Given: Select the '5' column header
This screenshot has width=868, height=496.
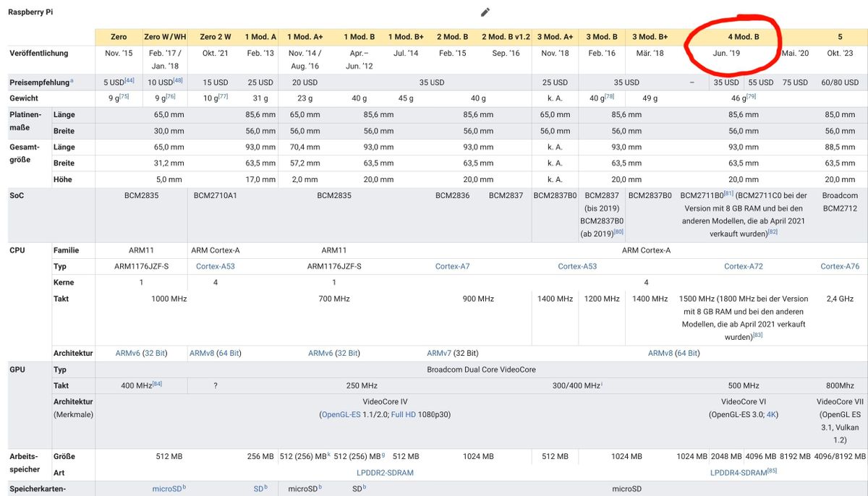Looking at the screenshot, I should tap(840, 37).
